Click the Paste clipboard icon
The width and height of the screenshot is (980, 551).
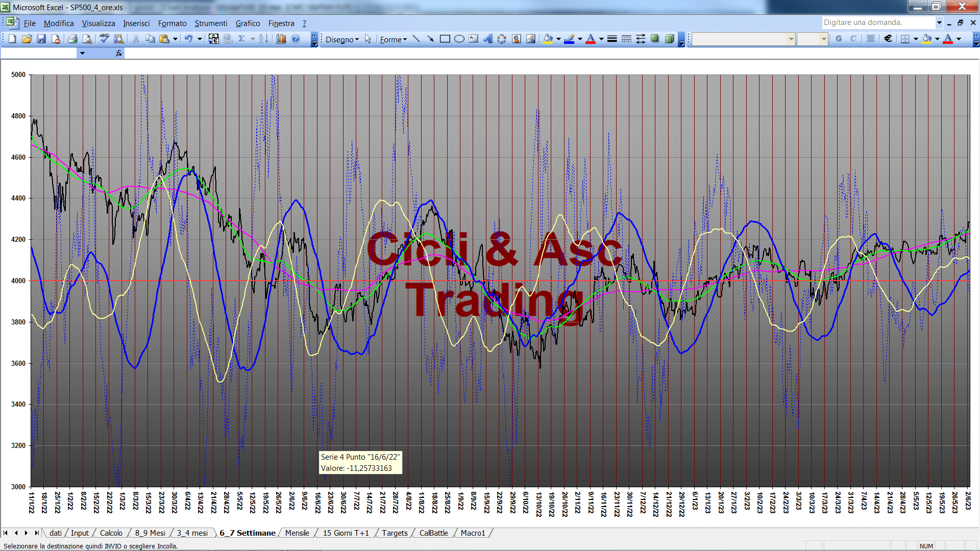(x=164, y=39)
